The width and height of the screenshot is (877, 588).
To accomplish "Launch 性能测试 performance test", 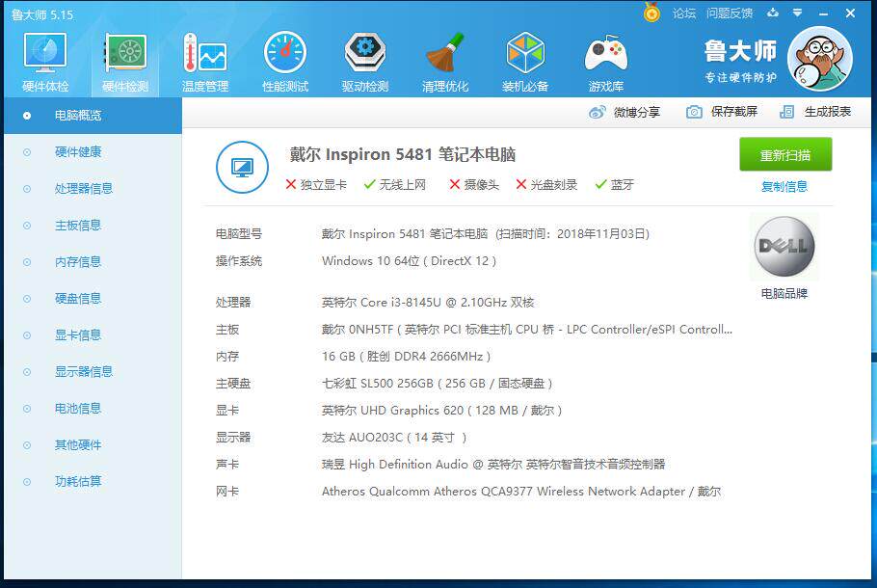I will 285,62.
